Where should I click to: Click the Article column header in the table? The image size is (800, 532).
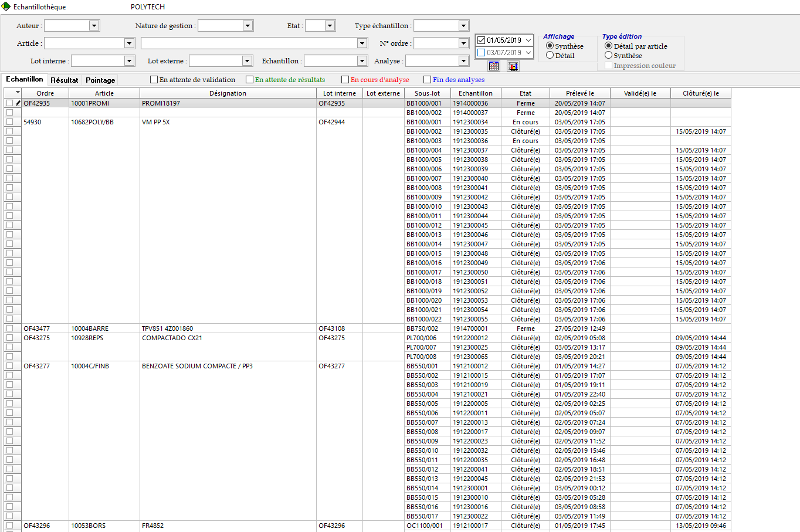click(104, 93)
